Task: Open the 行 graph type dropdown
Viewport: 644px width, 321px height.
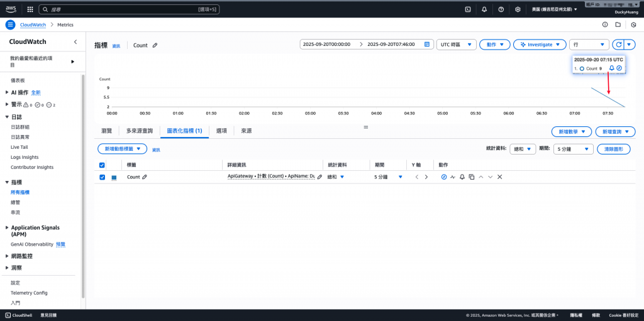Action: click(589, 45)
